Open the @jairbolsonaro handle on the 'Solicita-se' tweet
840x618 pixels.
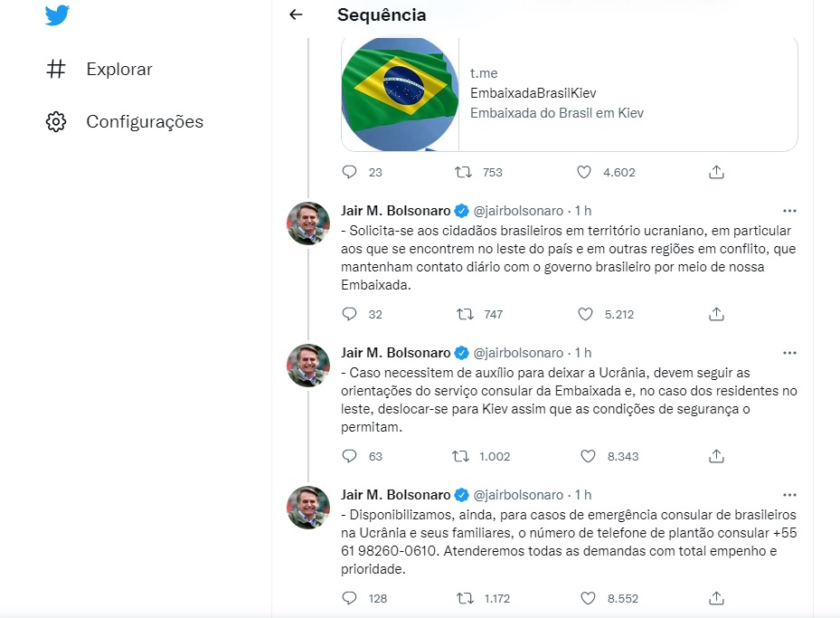coord(518,211)
